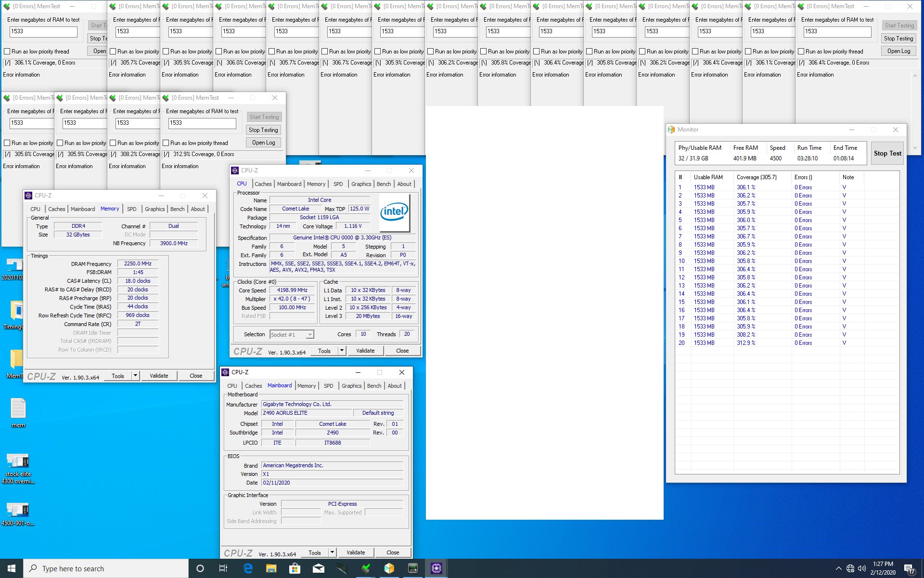Open Graphics tab in CPU-Z Mainboard window
The height and width of the screenshot is (578, 924).
point(351,386)
